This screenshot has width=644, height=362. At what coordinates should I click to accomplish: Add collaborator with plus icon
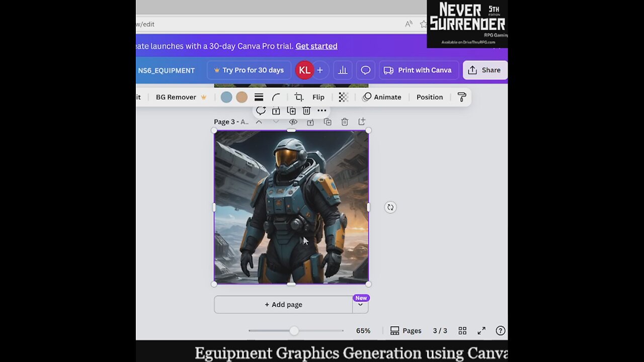click(320, 70)
